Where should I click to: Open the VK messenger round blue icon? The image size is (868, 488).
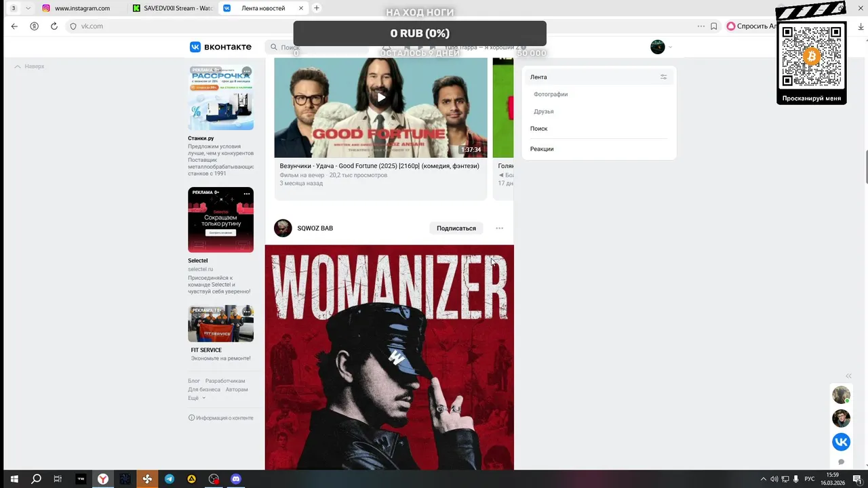click(841, 442)
